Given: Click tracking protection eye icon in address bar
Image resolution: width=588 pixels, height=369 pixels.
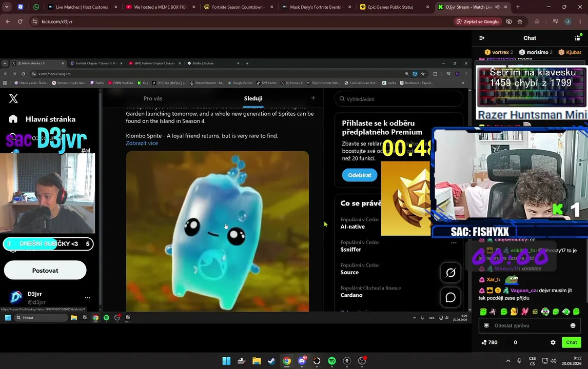Looking at the screenshot, I should [x=509, y=22].
